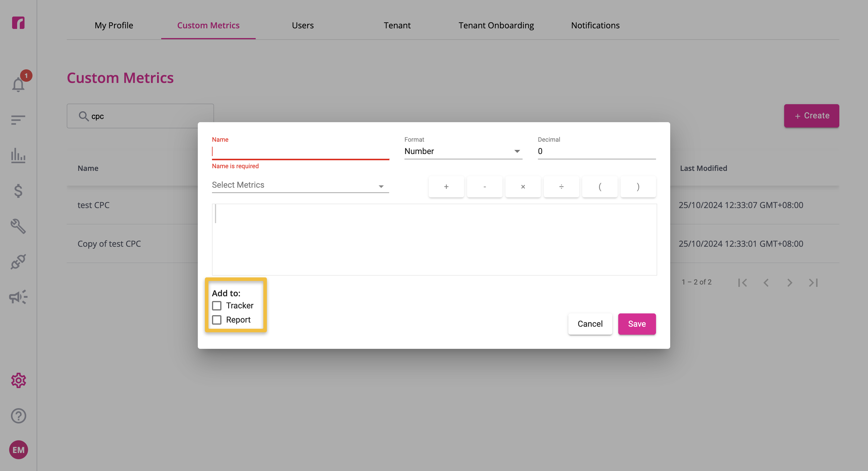This screenshot has width=868, height=471.
Task: Open the notifications bell icon
Action: pyautogui.click(x=18, y=84)
